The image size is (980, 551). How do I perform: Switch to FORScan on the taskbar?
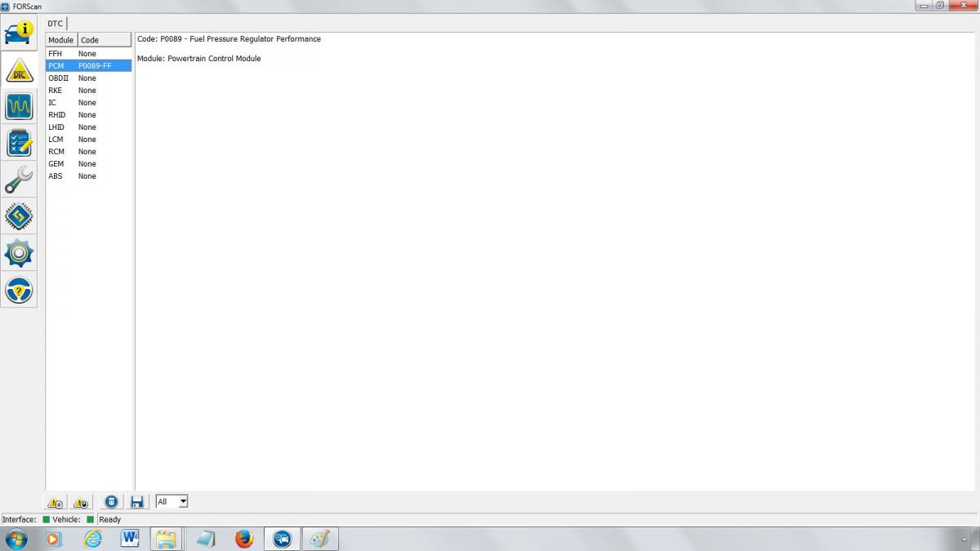click(282, 539)
